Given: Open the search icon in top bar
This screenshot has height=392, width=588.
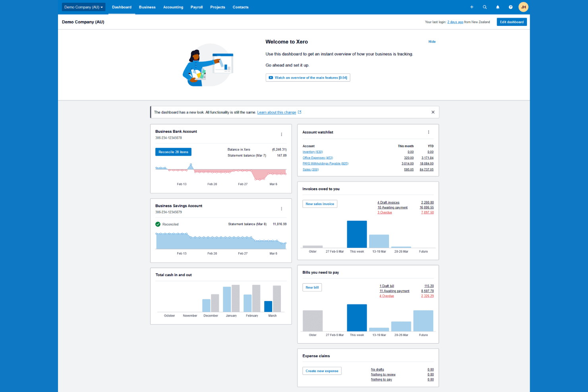Looking at the screenshot, I should point(485,7).
